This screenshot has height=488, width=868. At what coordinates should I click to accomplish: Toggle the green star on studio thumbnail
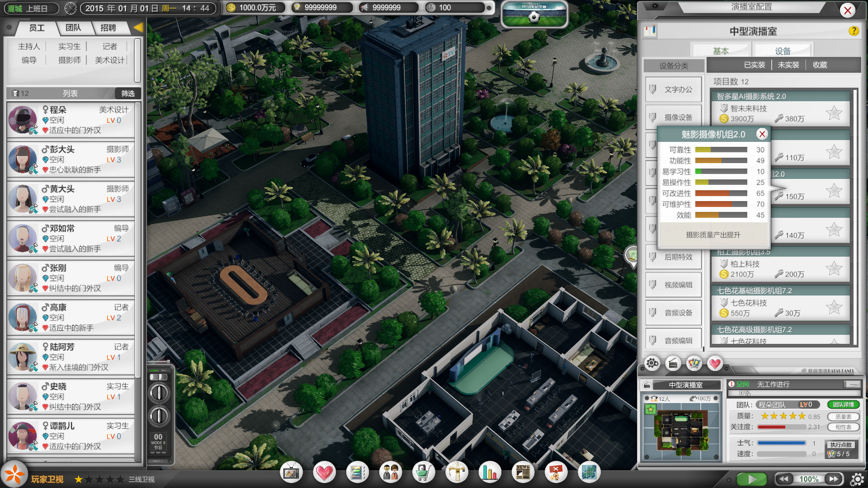tap(651, 409)
